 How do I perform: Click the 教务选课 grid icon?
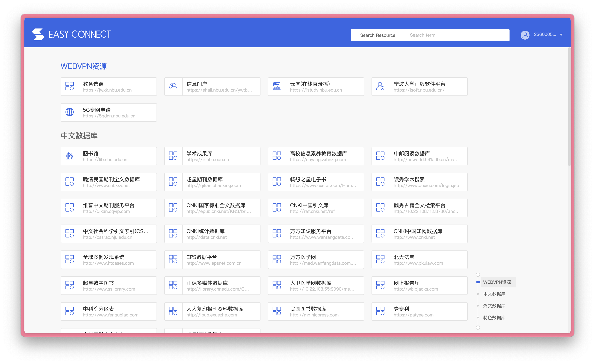[70, 86]
